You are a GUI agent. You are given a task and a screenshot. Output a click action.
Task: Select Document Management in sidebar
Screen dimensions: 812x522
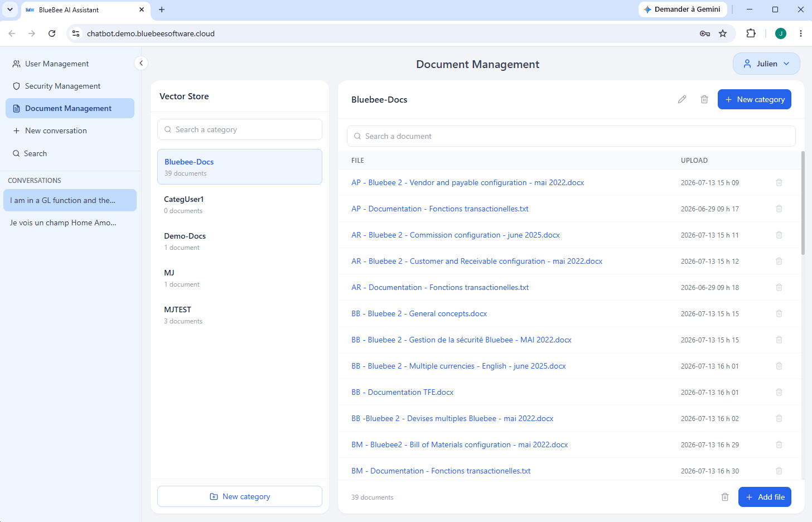[70, 108]
